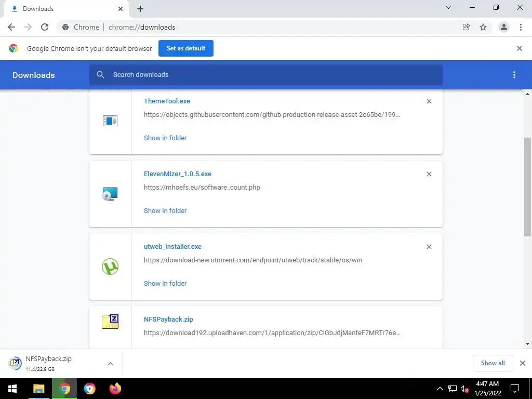Click the Chrome taskbar icon

click(x=64, y=389)
